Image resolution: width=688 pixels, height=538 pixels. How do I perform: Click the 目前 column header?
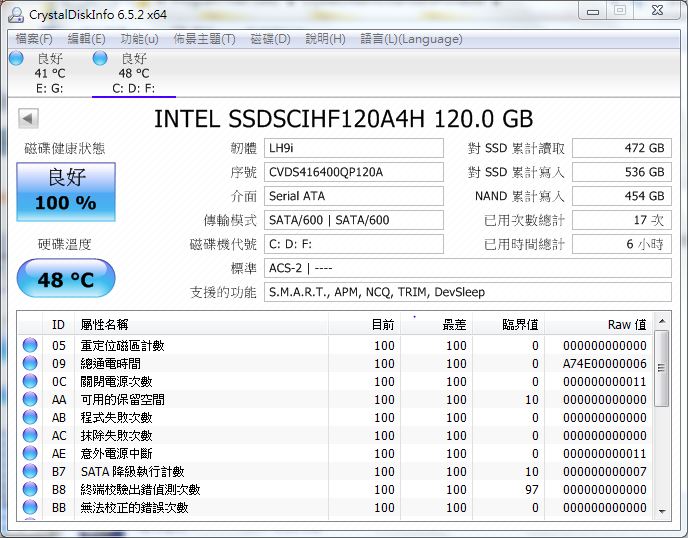coord(364,324)
